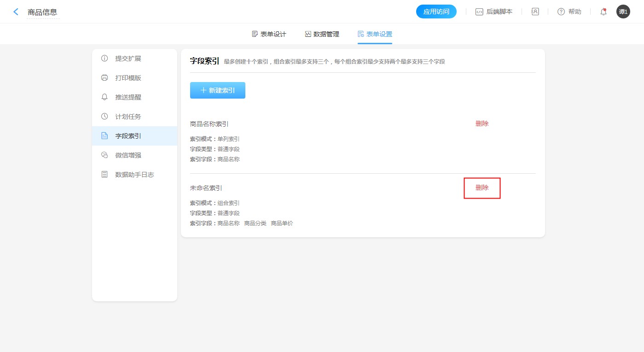Screen dimensions: 644x352
Task: Switch to the 数据管理 tab
Action: coord(322,34)
